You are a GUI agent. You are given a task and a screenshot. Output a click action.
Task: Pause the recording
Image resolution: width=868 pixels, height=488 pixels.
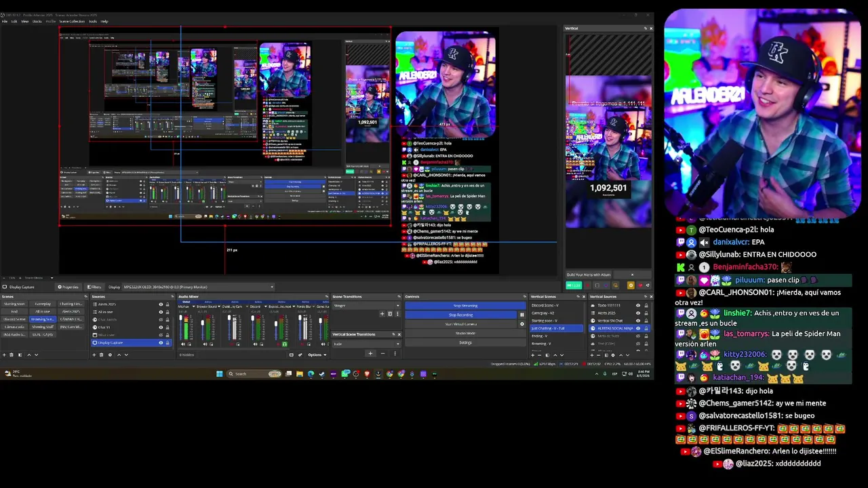click(521, 314)
